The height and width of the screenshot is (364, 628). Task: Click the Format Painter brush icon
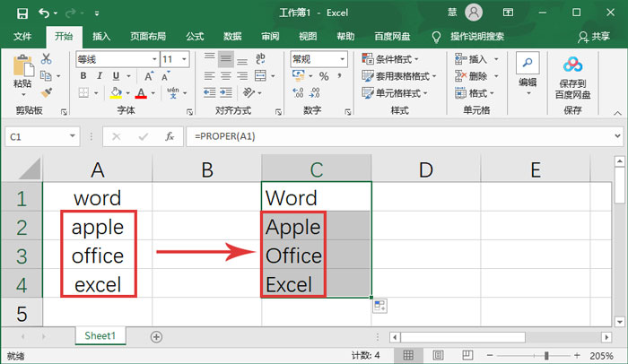tap(48, 92)
